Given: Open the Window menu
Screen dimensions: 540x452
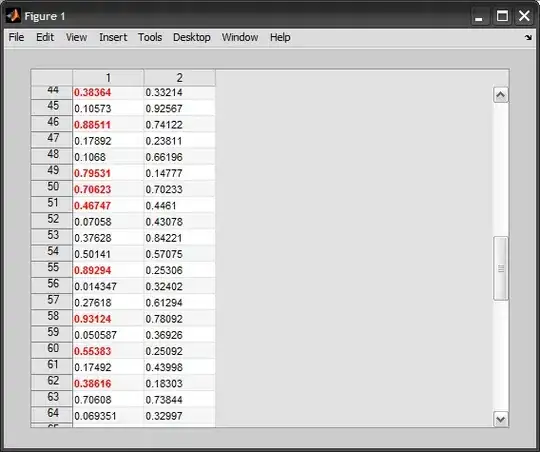Looking at the screenshot, I should tap(240, 37).
